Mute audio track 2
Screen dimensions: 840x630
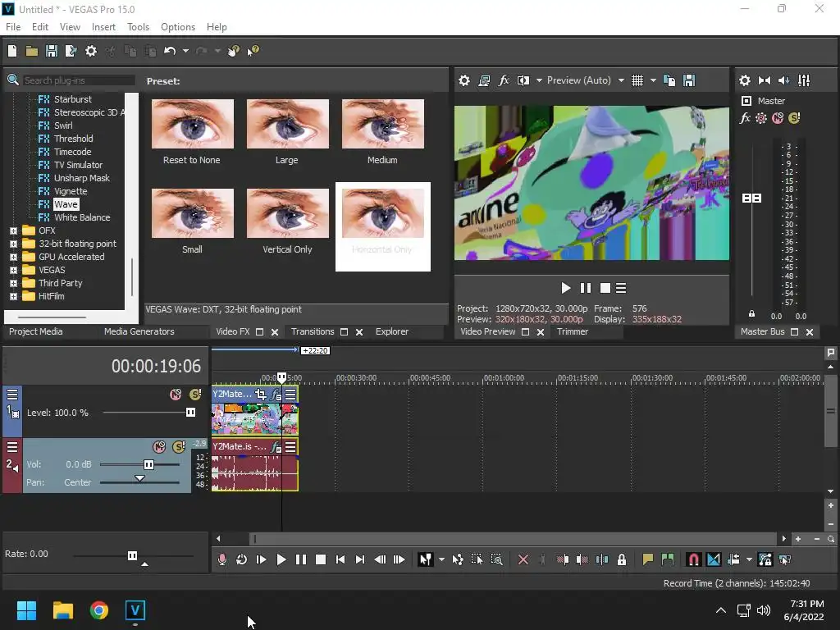[159, 447]
